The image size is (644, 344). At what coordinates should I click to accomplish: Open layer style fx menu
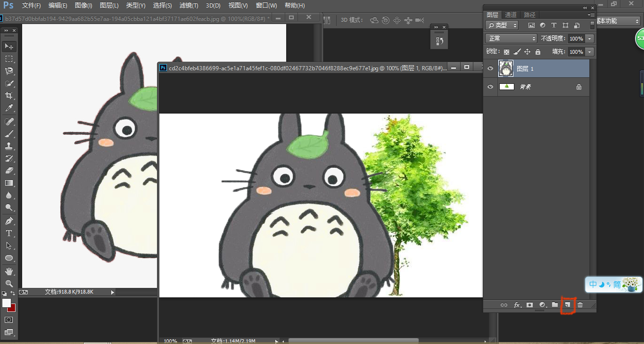517,305
